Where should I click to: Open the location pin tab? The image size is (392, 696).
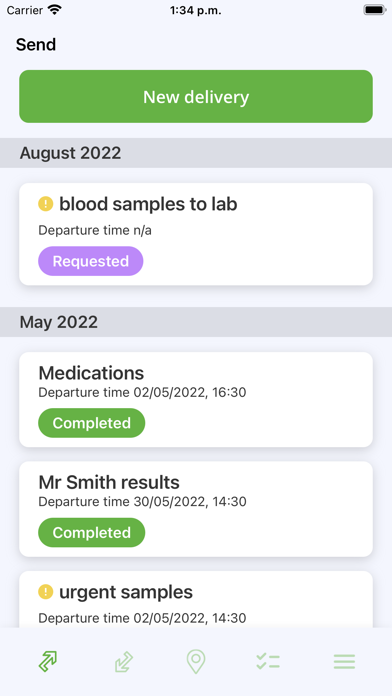[x=196, y=661]
